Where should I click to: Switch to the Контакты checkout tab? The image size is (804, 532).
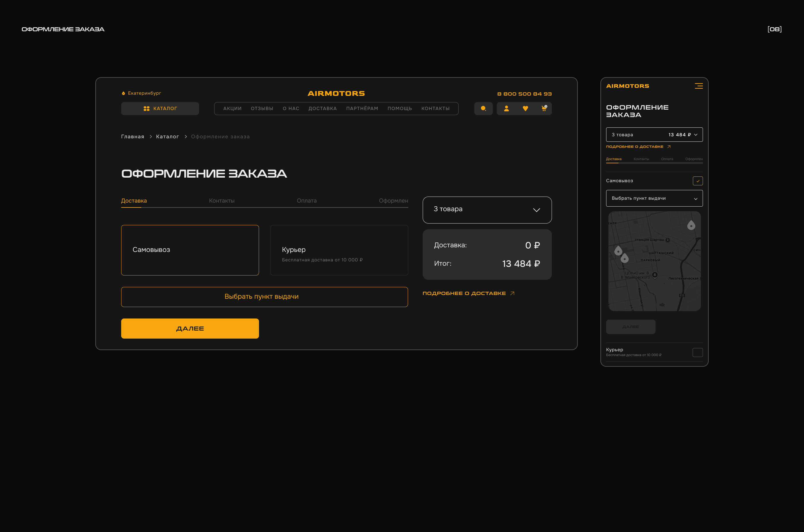(x=221, y=201)
